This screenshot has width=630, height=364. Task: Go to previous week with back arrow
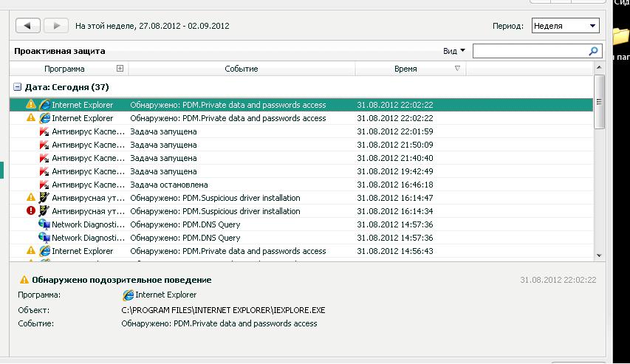[28, 26]
